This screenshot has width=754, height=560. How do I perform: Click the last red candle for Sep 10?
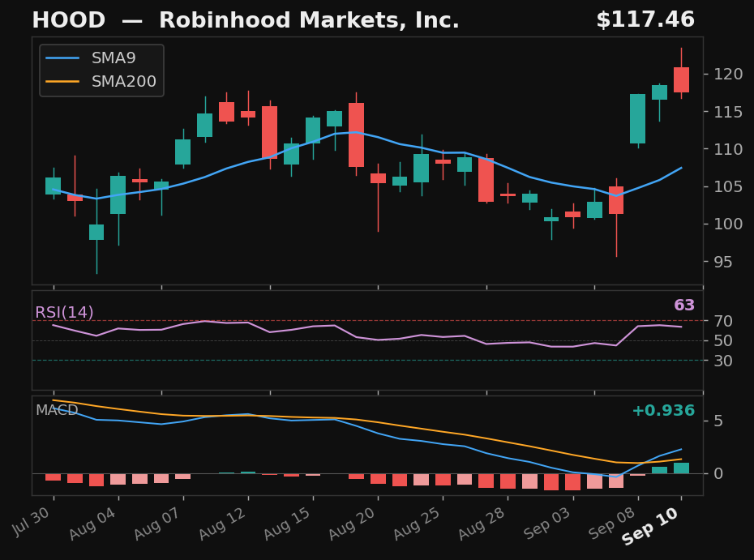coord(681,79)
